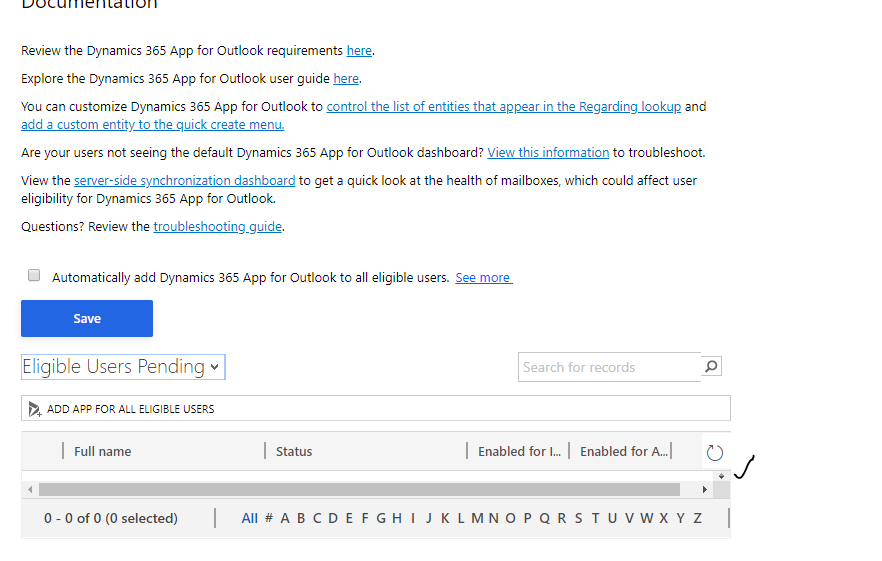Screen dimensions: 882x561
Task: Click the search magnifier icon
Action: (711, 367)
